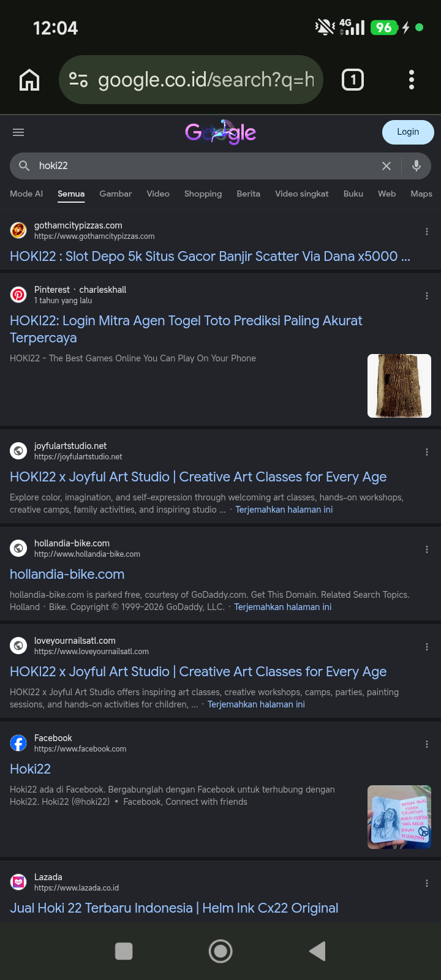Open site settings icon in address bar
Viewport: 441px width, 980px height.
[x=78, y=80]
